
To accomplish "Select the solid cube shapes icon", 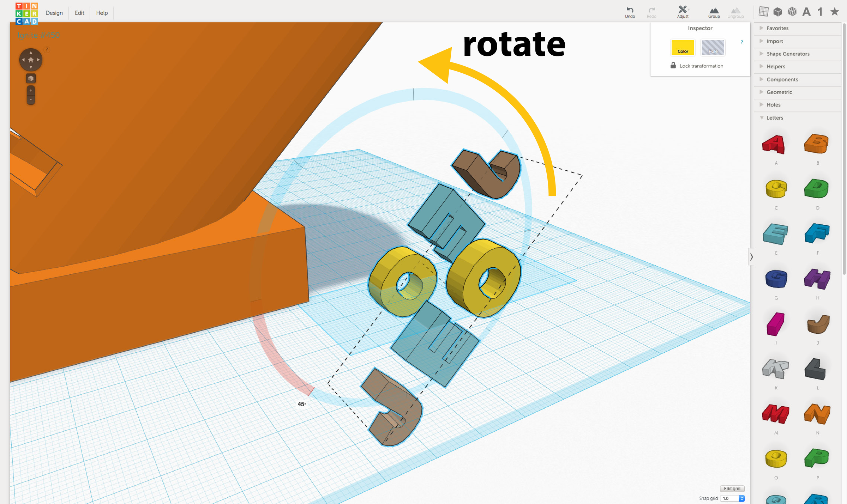I will click(x=777, y=12).
